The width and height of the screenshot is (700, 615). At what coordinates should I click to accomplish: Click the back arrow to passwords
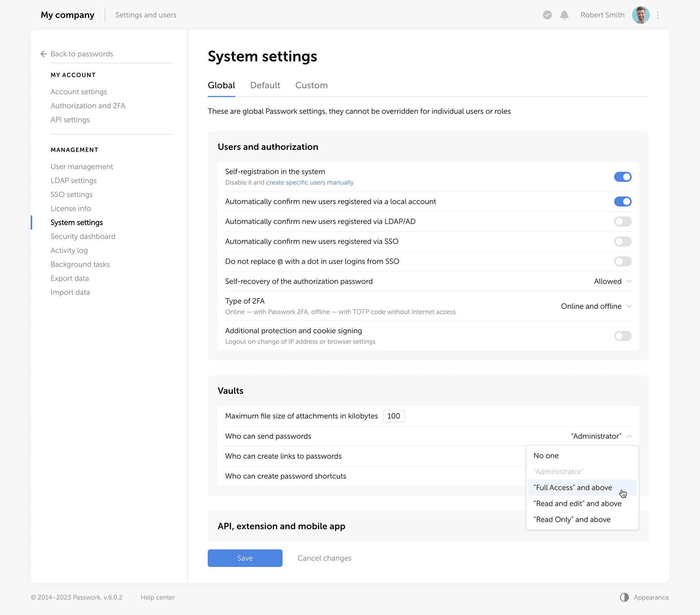click(44, 54)
